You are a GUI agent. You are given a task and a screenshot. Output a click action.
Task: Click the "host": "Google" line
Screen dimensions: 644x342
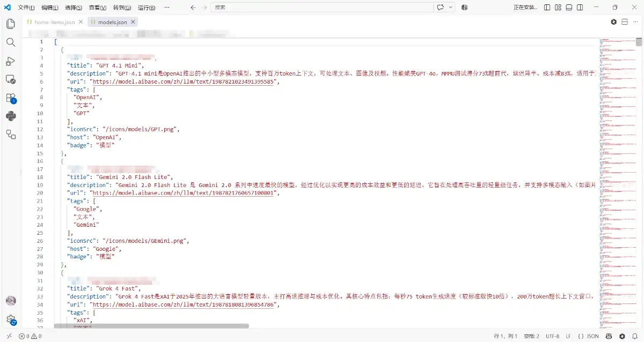(94, 249)
